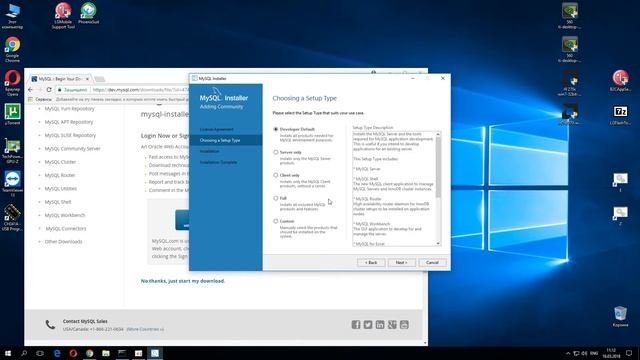Click the ENG language indicator in tray

coord(594,353)
